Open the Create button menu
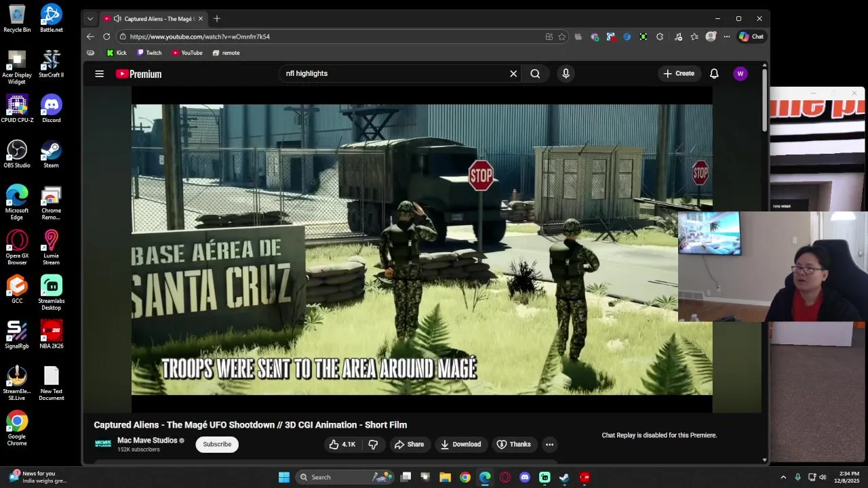The width and height of the screenshot is (868, 488). click(x=679, y=73)
